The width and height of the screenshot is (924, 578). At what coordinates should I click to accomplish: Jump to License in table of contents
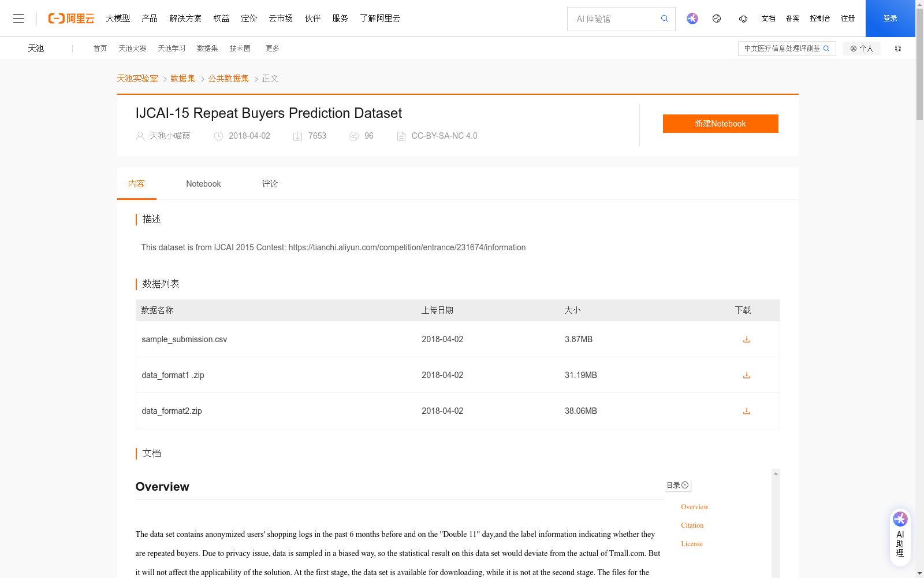click(691, 544)
